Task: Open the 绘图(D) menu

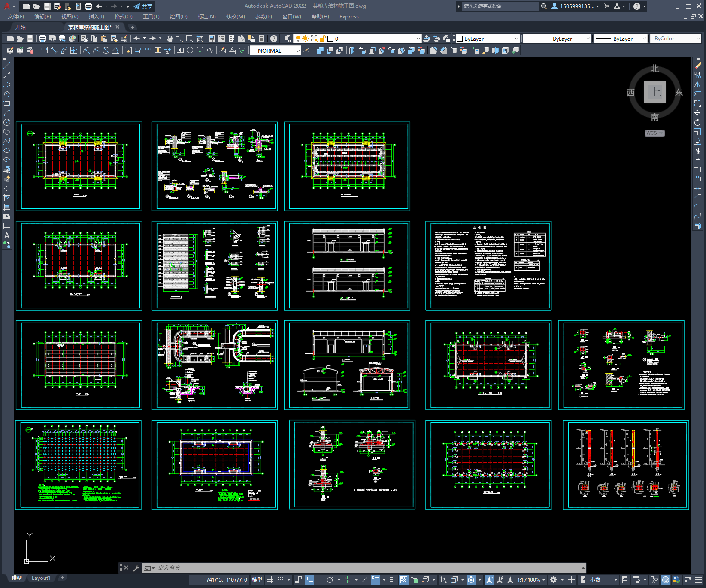Action: click(179, 17)
